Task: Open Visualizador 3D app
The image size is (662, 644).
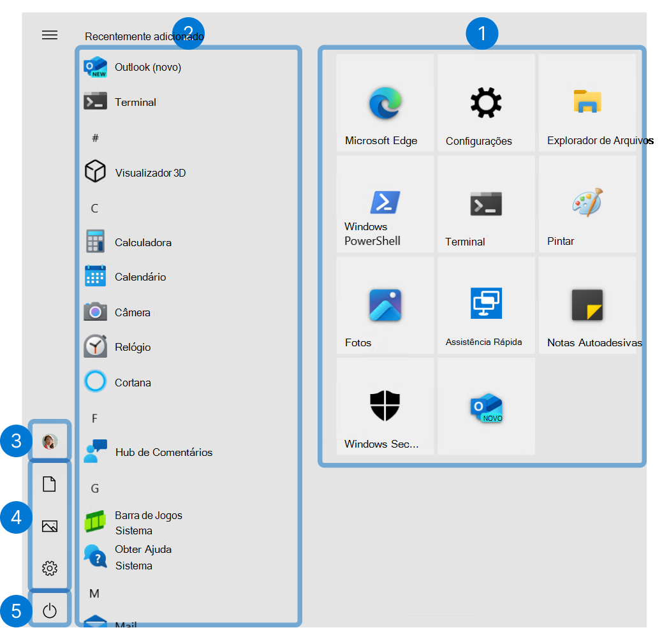Action: point(135,173)
